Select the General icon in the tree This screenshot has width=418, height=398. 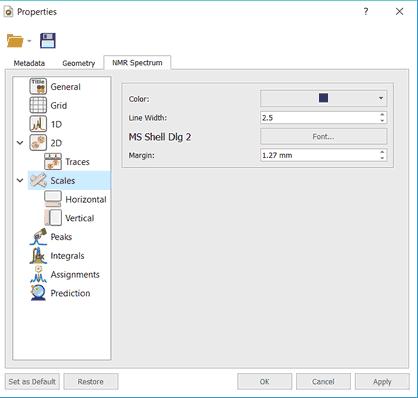click(x=38, y=87)
